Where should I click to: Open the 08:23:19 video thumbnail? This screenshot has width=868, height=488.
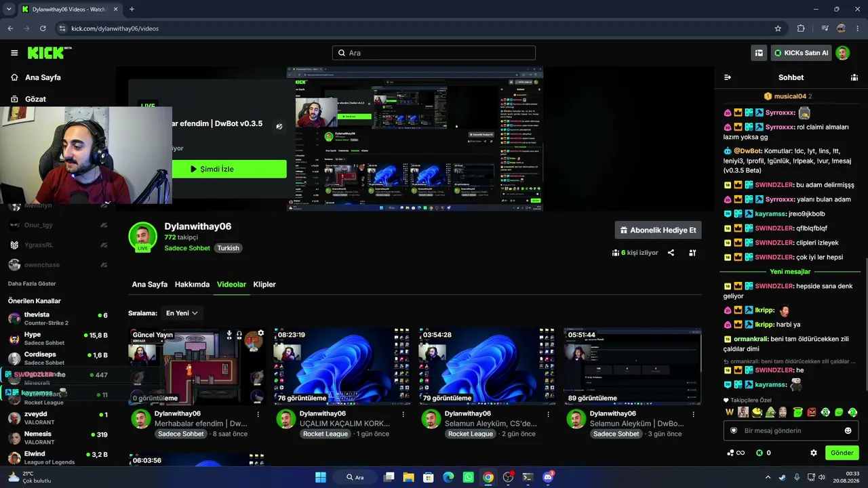(x=342, y=367)
